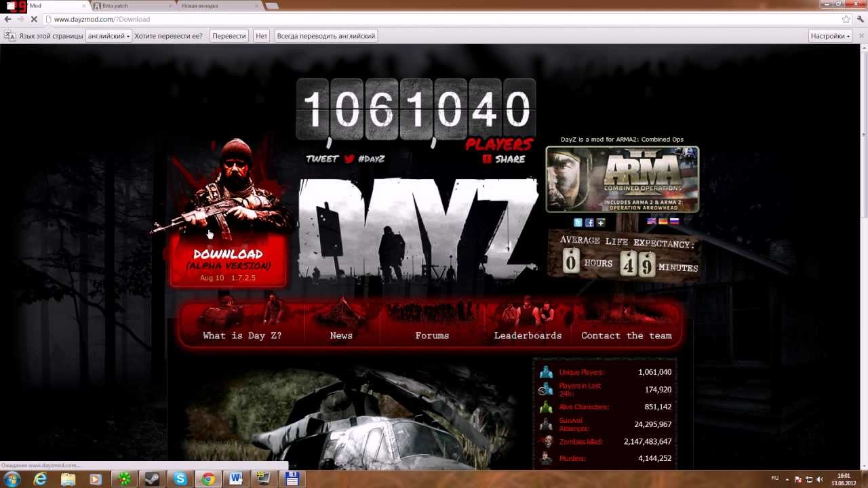Click the Zombies killed value 2,147,483,647
The height and width of the screenshot is (488, 868).
[648, 442]
